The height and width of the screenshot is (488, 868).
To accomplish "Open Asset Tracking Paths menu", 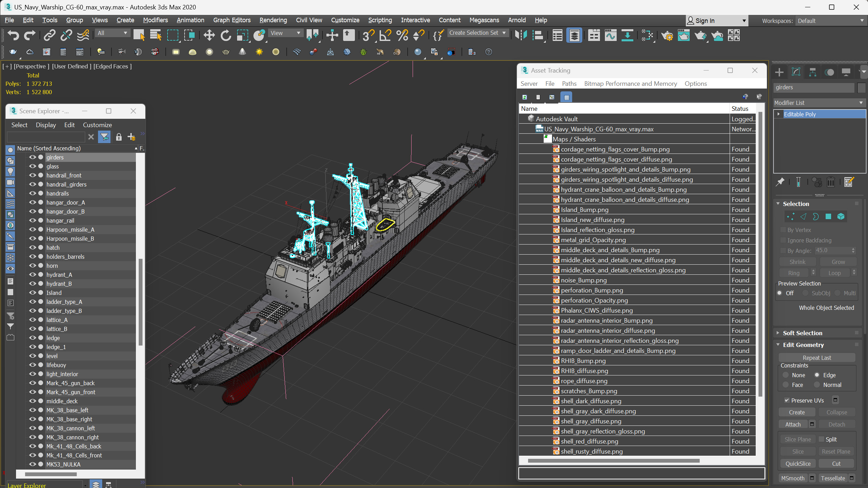I will pyautogui.click(x=569, y=84).
